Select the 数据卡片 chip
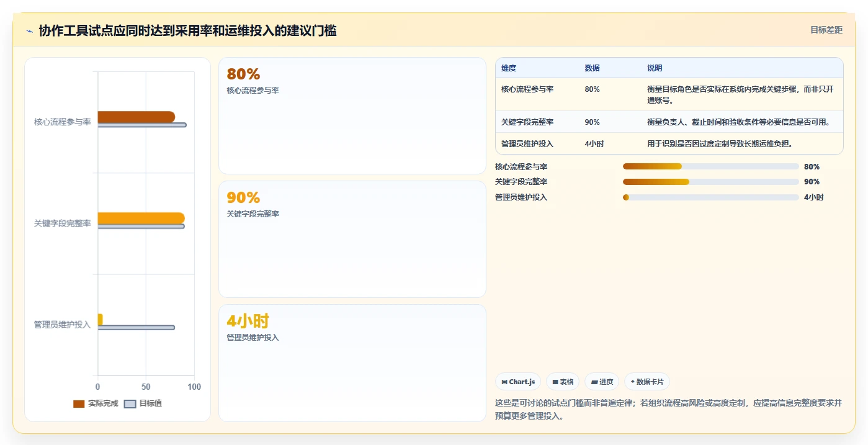This screenshot has width=868, height=445. [x=647, y=382]
